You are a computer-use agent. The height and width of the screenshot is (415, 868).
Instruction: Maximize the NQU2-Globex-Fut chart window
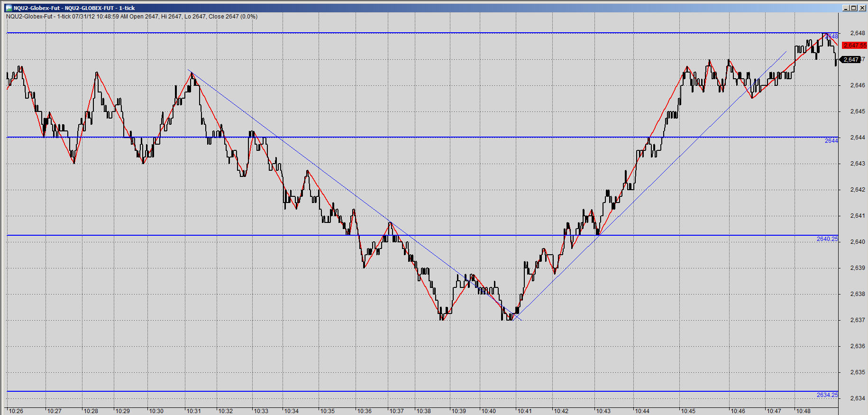(x=853, y=8)
